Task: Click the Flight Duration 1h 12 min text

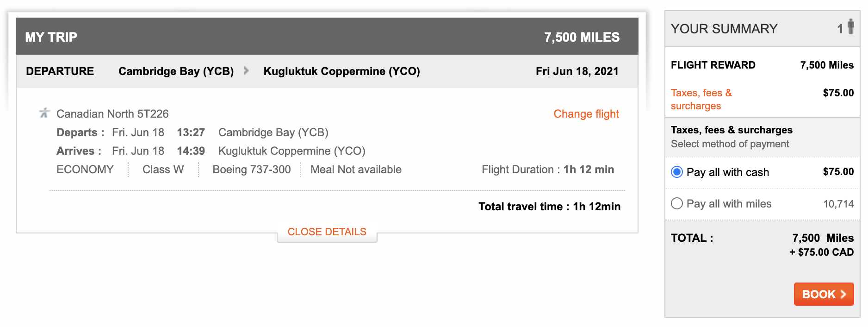Action: point(548,170)
